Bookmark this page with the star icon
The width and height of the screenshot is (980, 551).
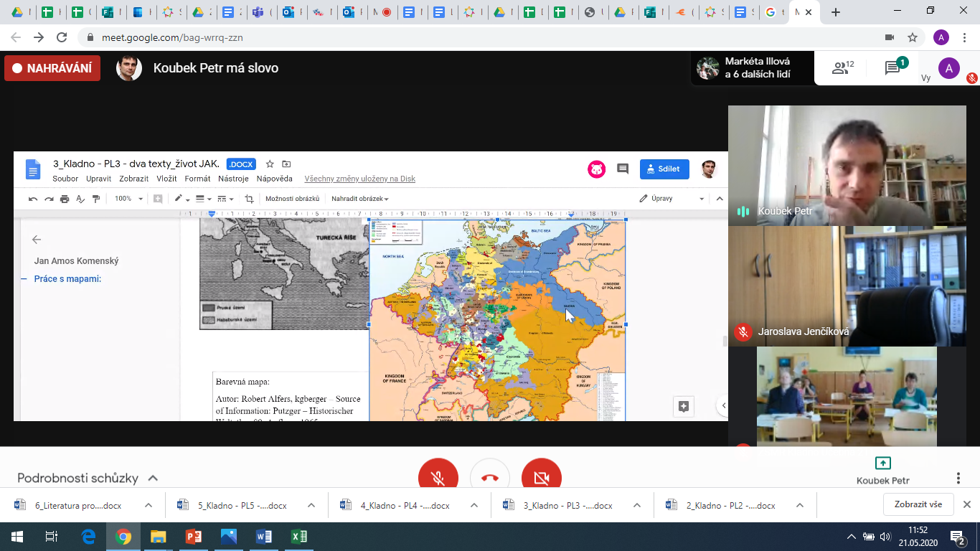pos(913,37)
